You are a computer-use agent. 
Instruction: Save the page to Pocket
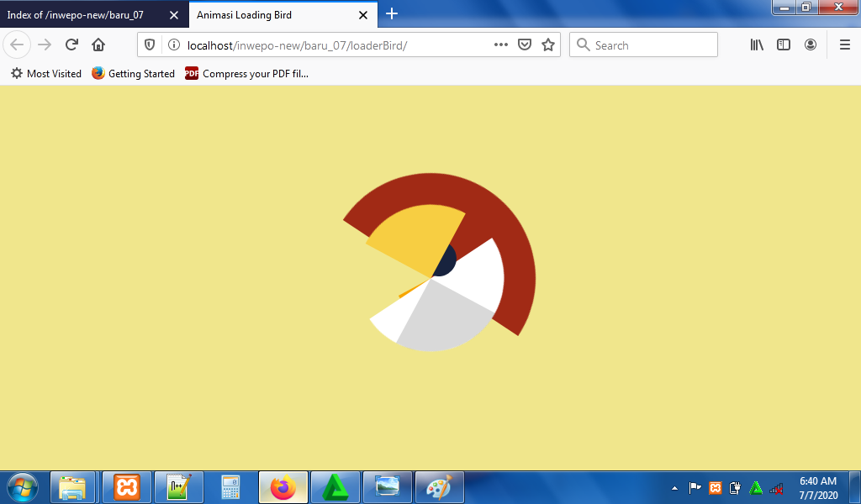click(x=525, y=45)
